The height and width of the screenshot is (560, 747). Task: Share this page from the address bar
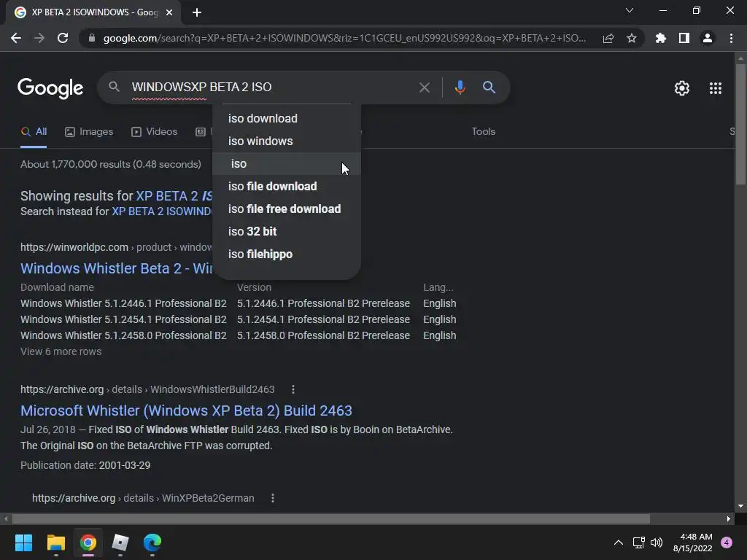click(608, 38)
